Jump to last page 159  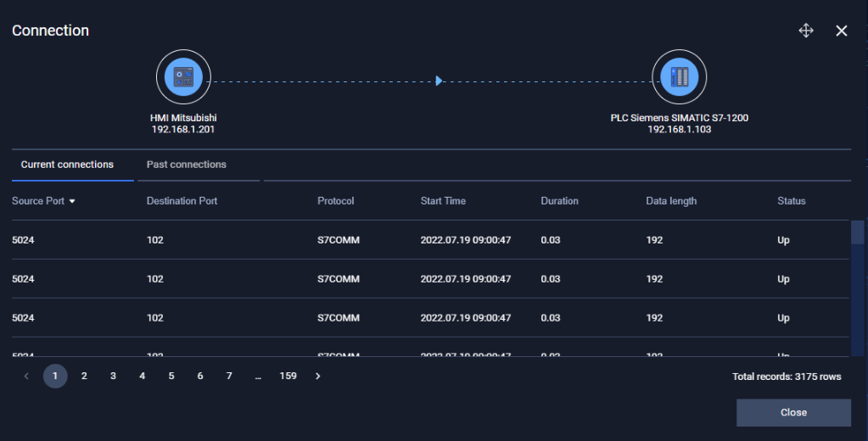pyautogui.click(x=288, y=376)
